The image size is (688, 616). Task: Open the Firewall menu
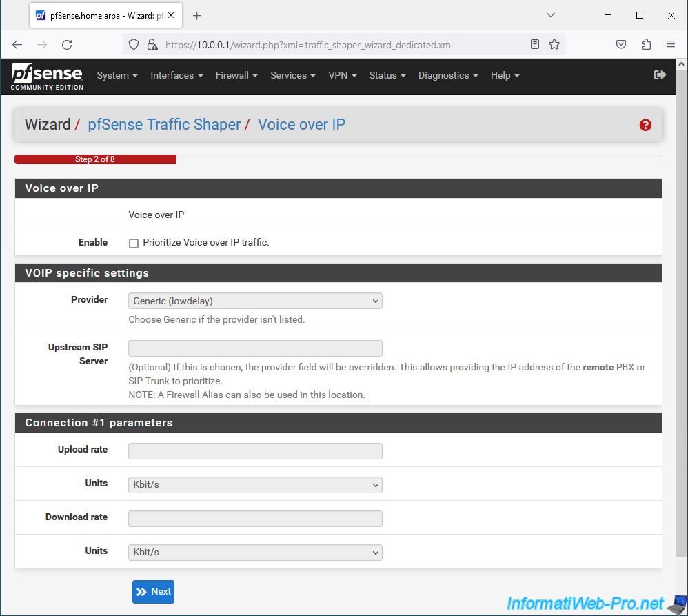point(236,75)
